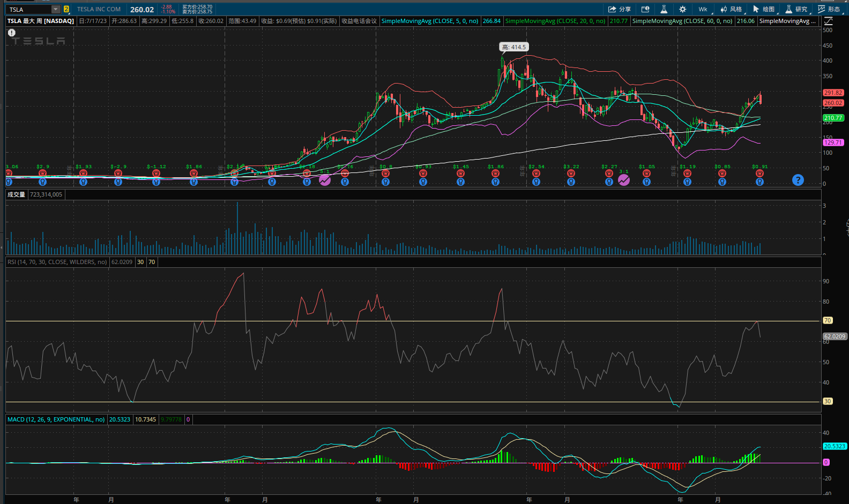This screenshot has width=849, height=504.
Task: Click the blue question mark help icon
Action: point(798,180)
